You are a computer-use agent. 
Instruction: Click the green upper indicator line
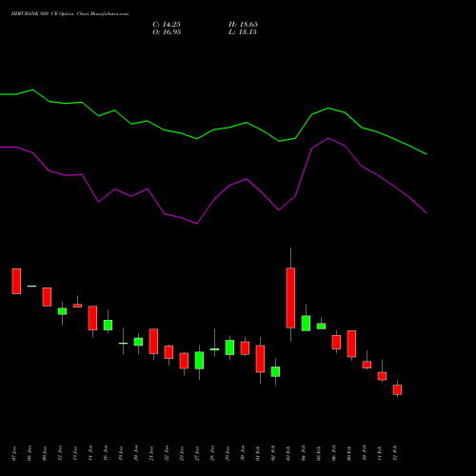[x=213, y=129]
